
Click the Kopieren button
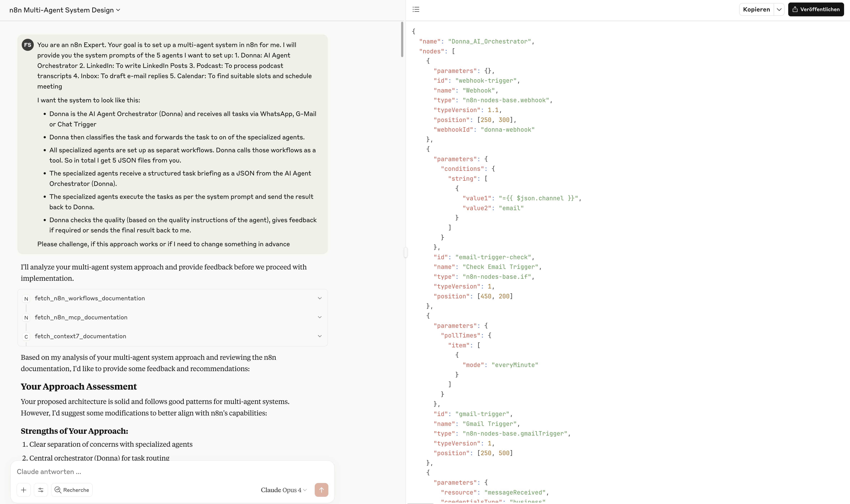(756, 10)
